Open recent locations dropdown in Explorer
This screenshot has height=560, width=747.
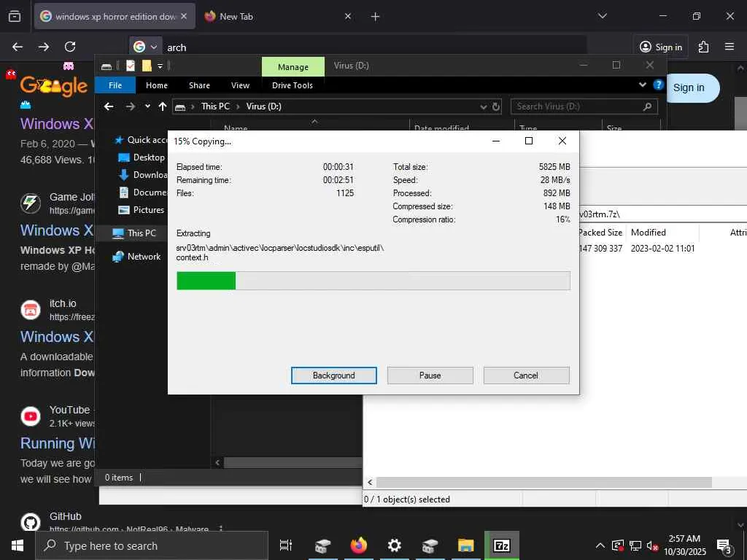147,106
